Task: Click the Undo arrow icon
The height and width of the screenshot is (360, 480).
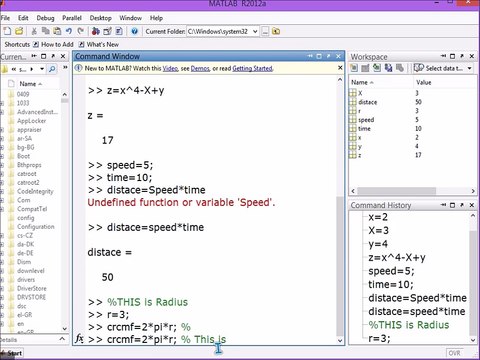Action: pyautogui.click(x=69, y=31)
